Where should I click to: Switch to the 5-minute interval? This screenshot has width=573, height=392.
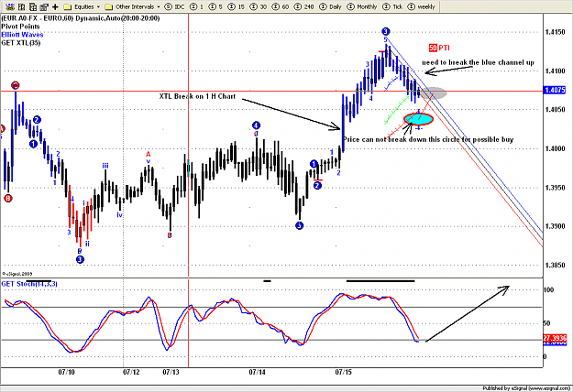click(x=216, y=6)
